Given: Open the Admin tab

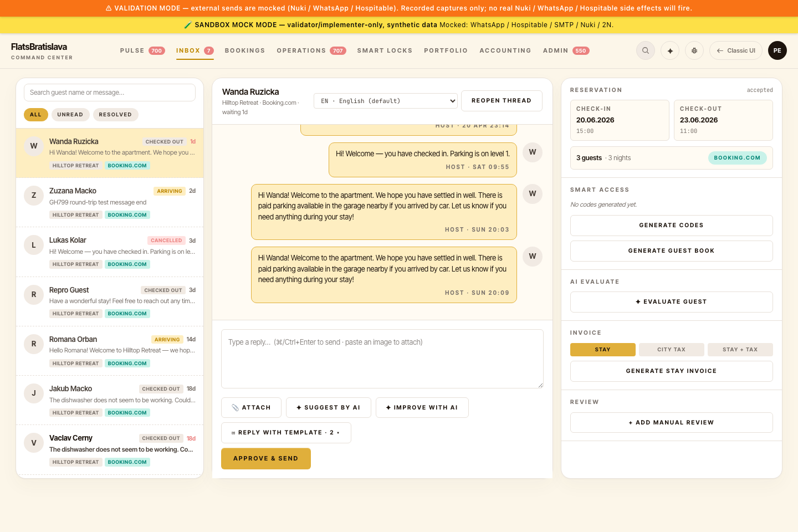Looking at the screenshot, I should [566, 50].
